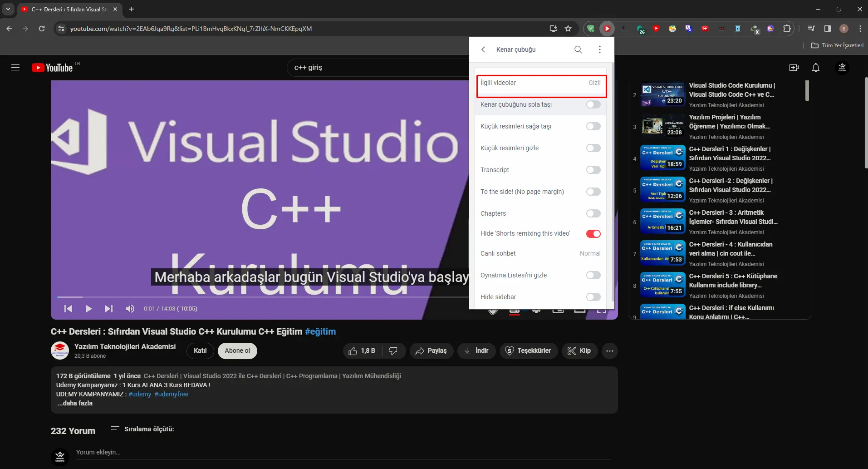The width and height of the screenshot is (868, 469).
Task: Open the Chrome profile S menu
Action: [844, 29]
